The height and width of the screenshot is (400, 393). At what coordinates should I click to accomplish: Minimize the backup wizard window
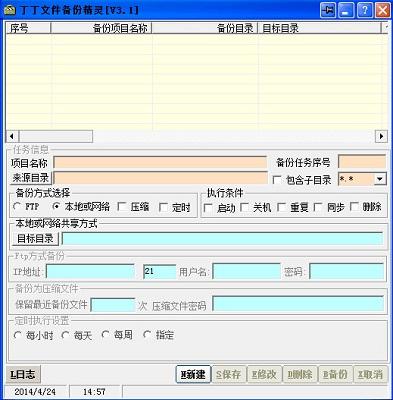coord(346,10)
